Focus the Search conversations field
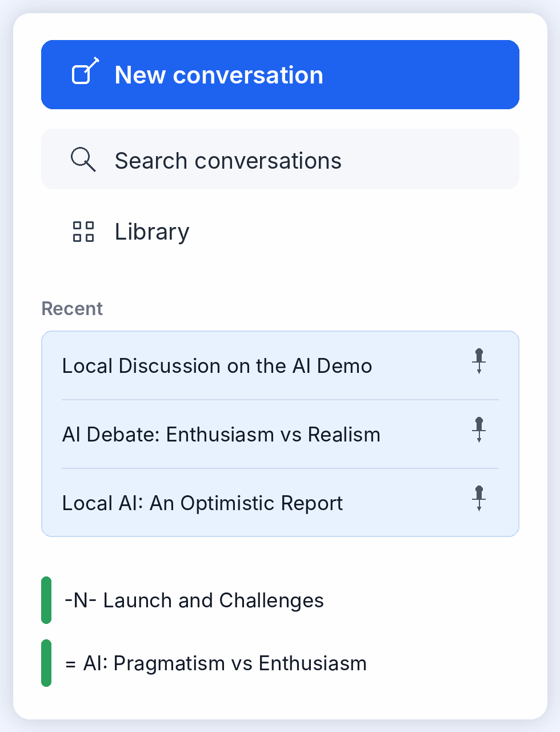560x732 pixels. [280, 159]
